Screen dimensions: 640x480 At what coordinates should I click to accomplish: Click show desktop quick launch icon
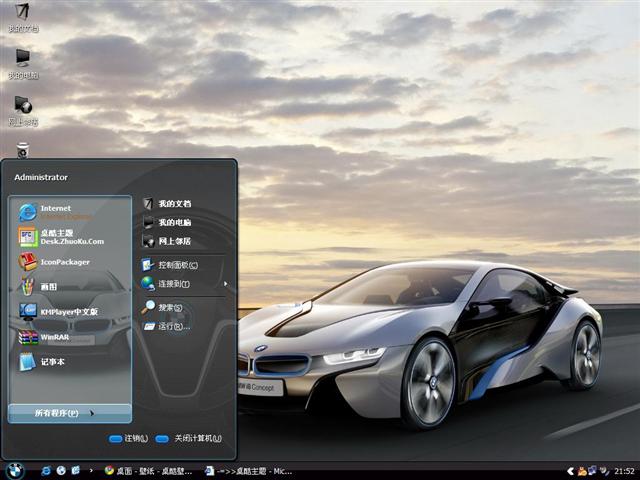[76, 471]
